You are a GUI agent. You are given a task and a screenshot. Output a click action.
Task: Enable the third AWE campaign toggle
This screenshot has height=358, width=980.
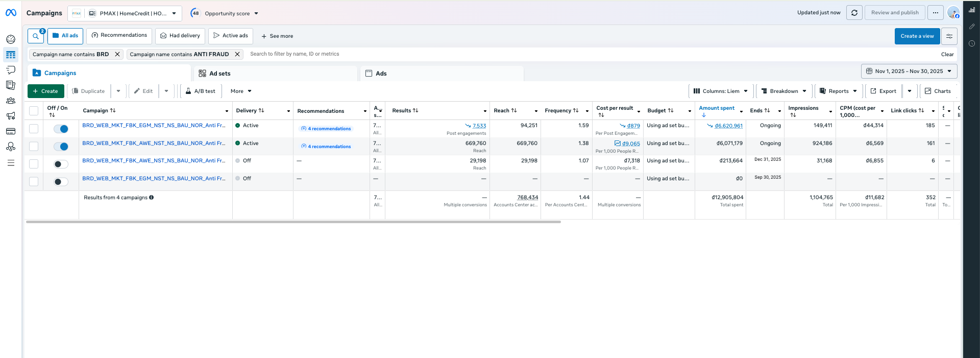point(61,164)
